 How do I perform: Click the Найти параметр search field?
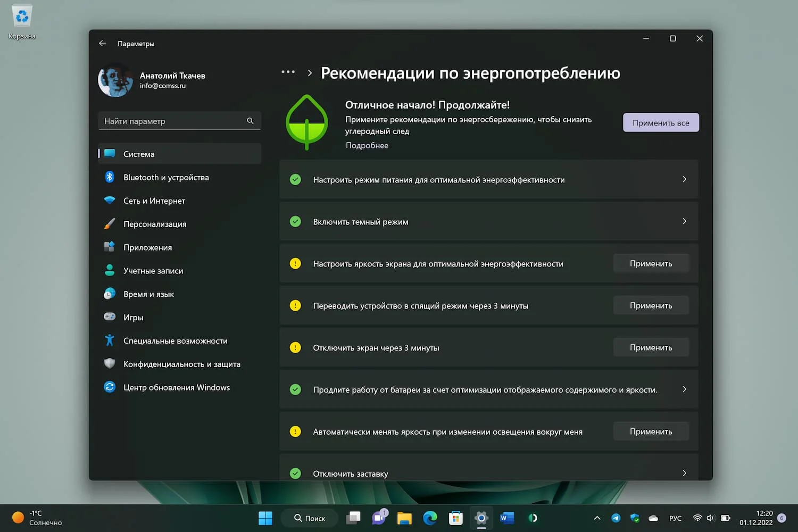point(179,121)
